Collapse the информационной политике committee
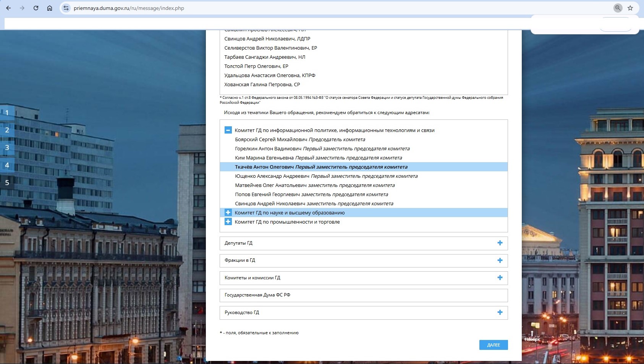This screenshot has height=364, width=644. pos(228,130)
